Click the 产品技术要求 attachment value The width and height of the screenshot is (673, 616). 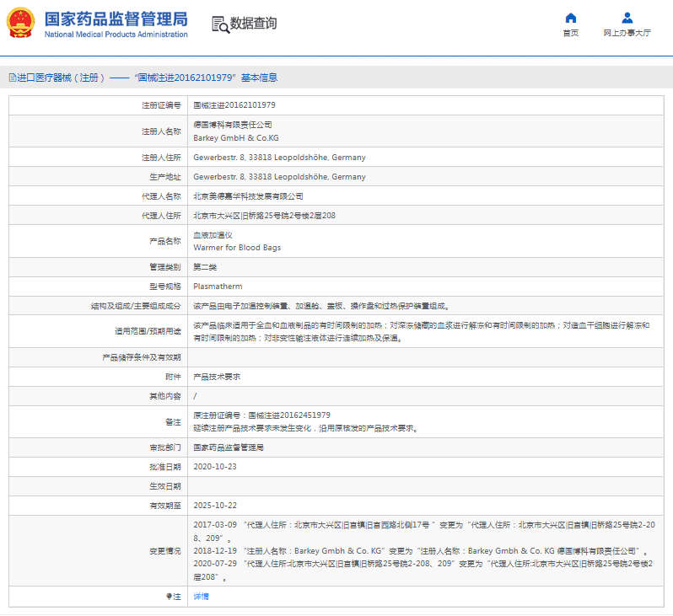tap(217, 377)
